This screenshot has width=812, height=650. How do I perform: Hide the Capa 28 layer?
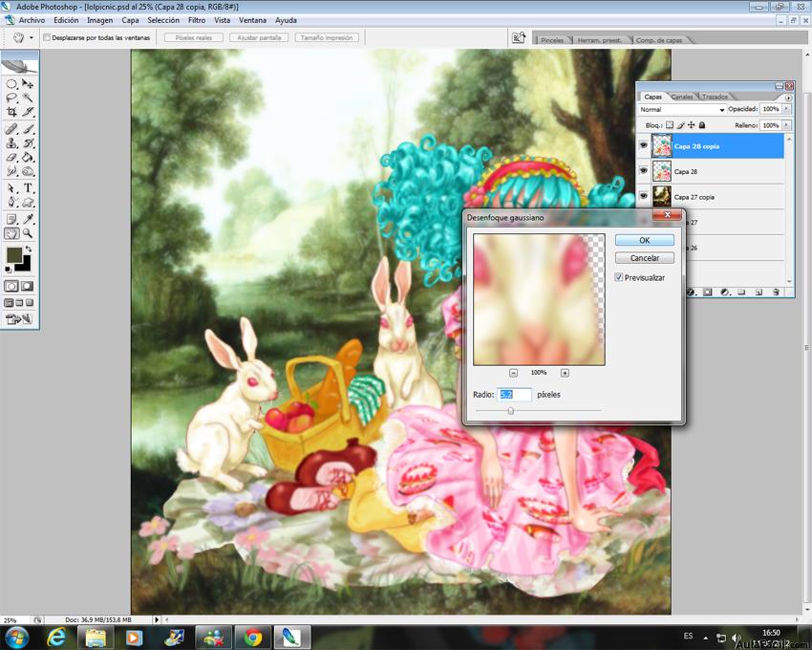643,171
